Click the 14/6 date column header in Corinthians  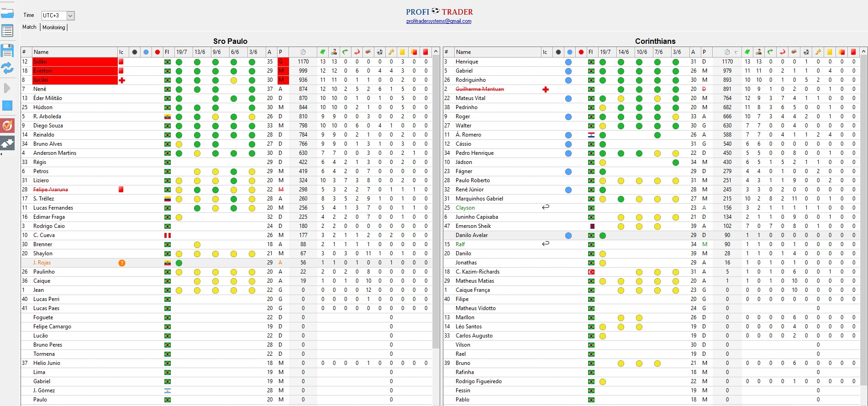click(x=626, y=52)
